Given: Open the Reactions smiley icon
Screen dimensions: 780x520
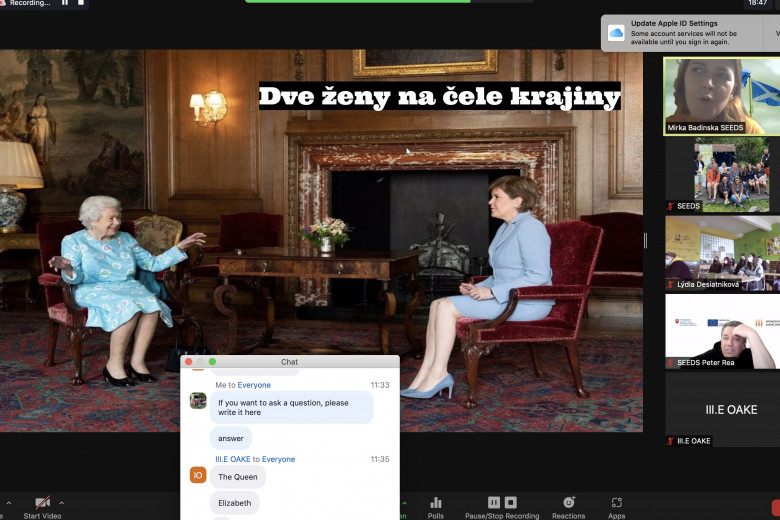Looking at the screenshot, I should pyautogui.click(x=569, y=502).
